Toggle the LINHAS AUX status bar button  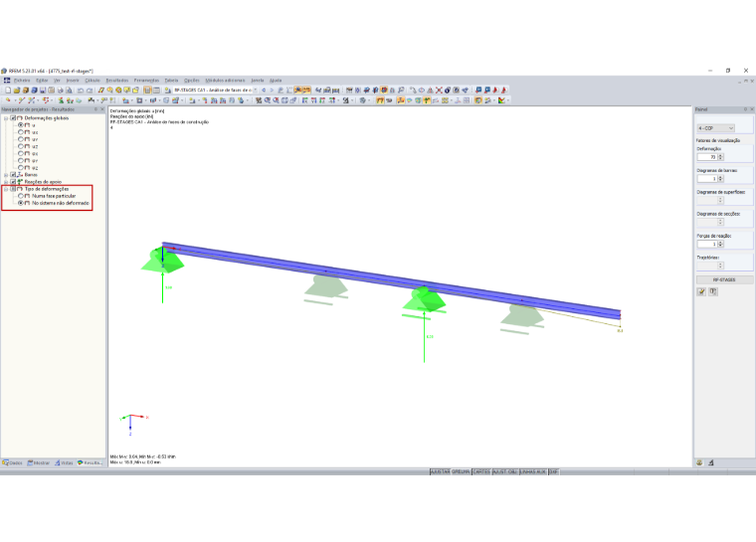tap(533, 471)
